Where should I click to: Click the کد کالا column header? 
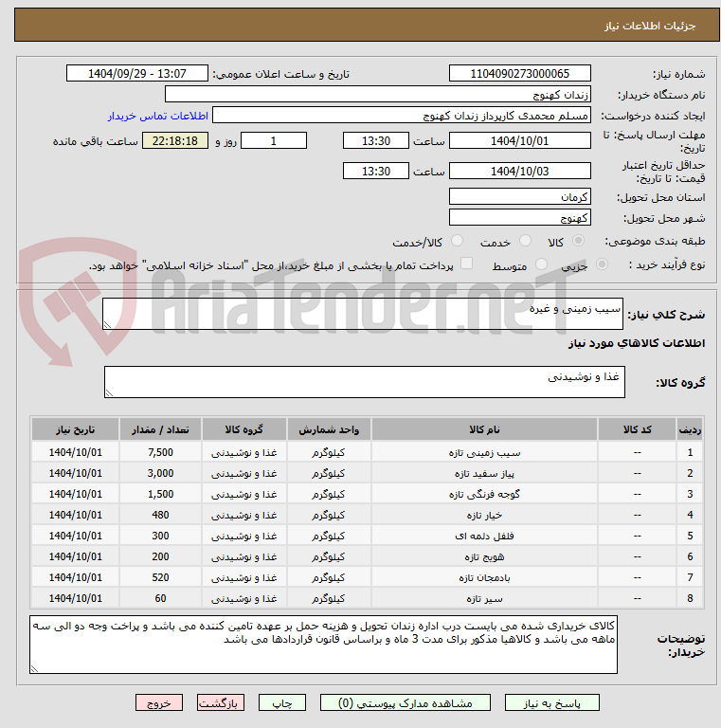(637, 429)
